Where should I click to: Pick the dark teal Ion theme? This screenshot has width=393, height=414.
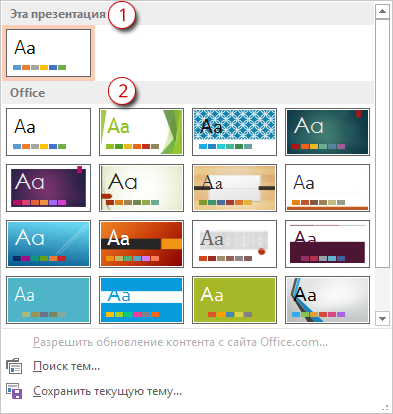click(x=327, y=132)
